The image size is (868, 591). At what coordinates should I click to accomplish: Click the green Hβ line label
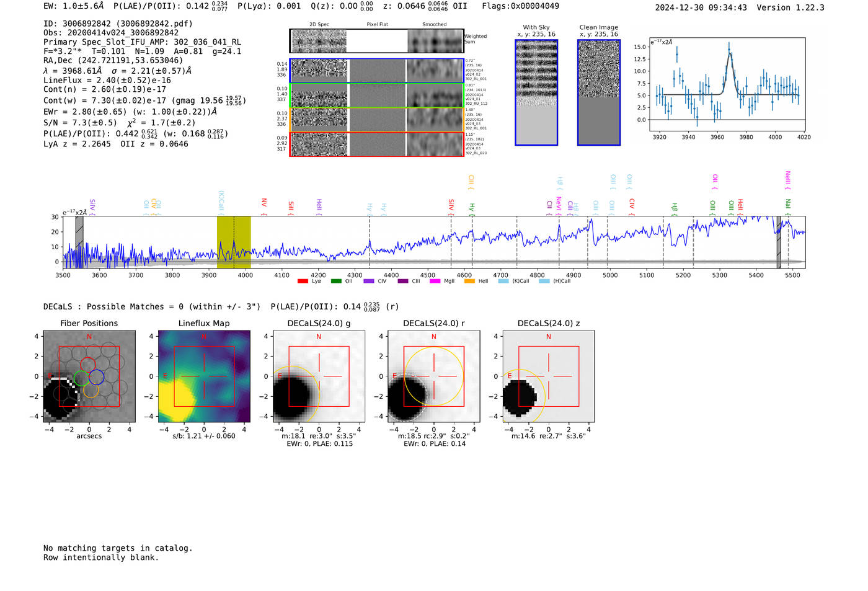point(675,208)
